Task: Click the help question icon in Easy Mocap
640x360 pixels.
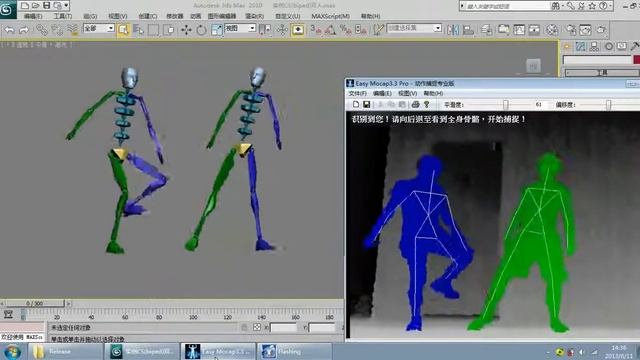Action: pyautogui.click(x=427, y=104)
